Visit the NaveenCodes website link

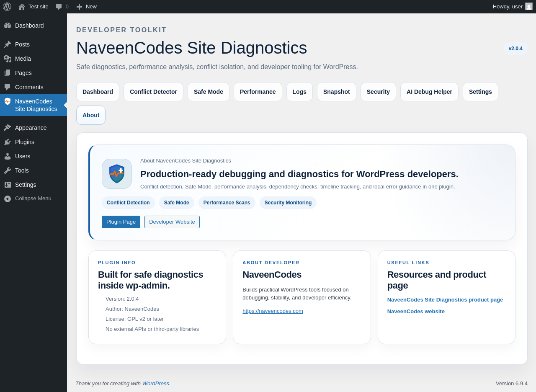(x=416, y=312)
